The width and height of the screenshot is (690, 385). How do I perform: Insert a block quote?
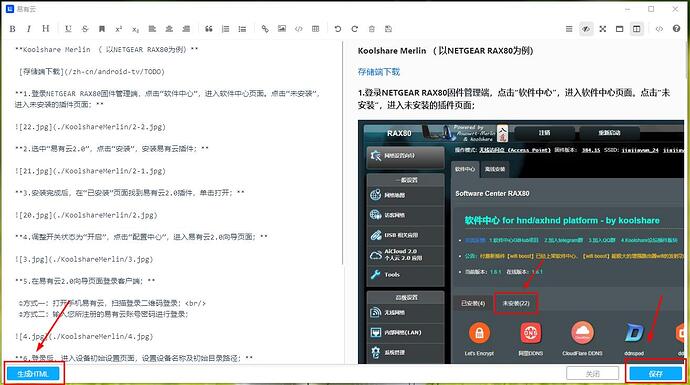209,29
